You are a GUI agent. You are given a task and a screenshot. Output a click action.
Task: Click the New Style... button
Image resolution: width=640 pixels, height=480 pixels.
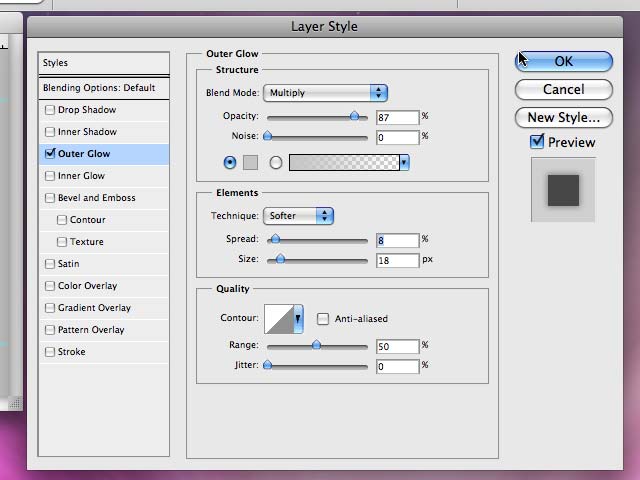(x=563, y=117)
